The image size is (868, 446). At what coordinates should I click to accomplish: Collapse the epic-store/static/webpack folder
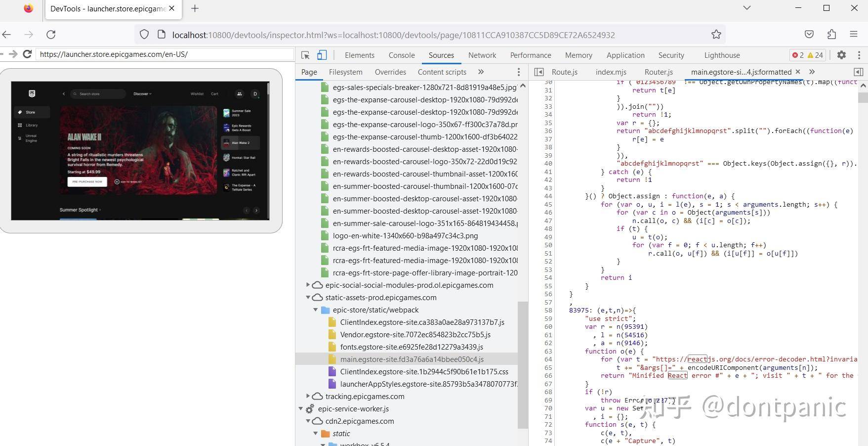point(315,310)
